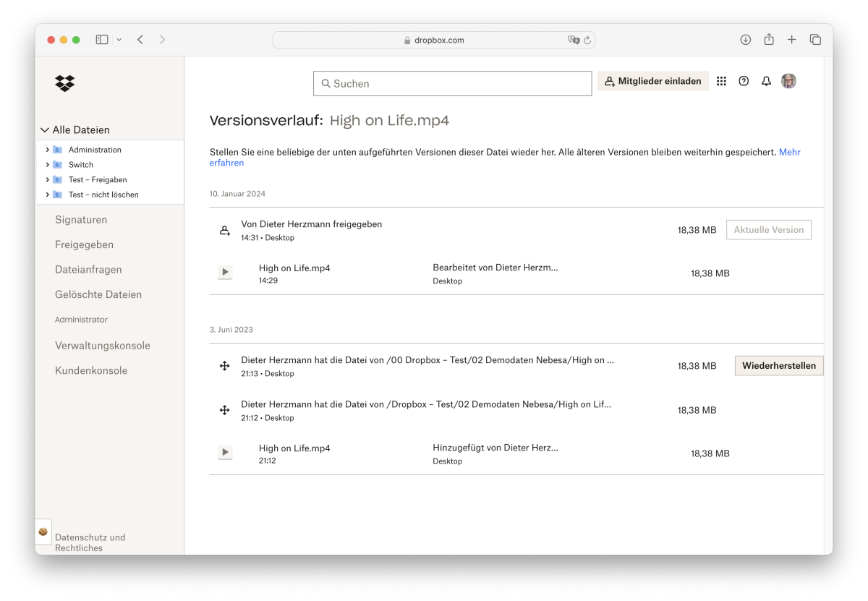
Task: Click Safari's sidebar toggle icon
Action: (102, 40)
